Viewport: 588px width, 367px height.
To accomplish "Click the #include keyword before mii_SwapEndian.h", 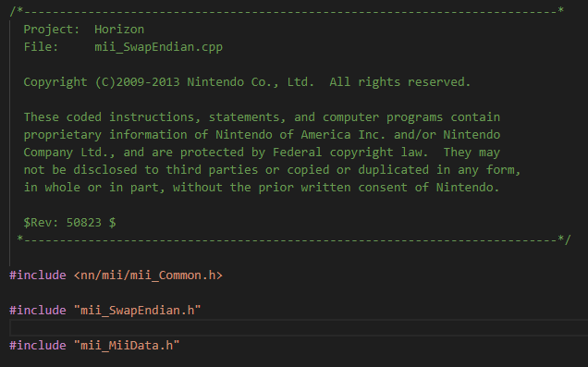I will pyautogui.click(x=38, y=311).
